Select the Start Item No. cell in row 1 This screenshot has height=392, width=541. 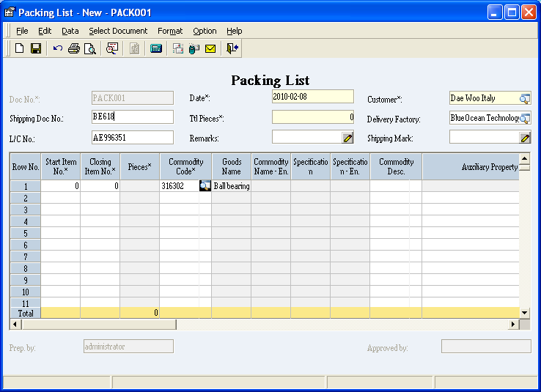tap(61, 186)
